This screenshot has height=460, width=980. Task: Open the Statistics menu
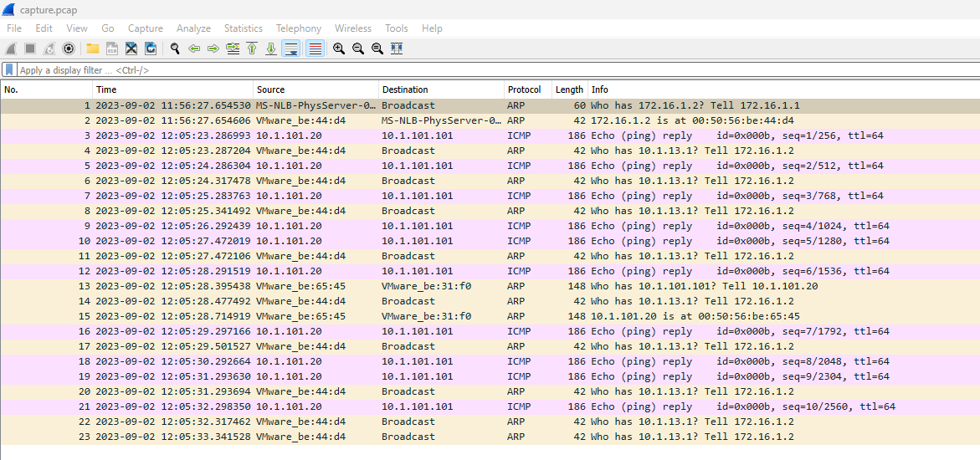pos(244,28)
